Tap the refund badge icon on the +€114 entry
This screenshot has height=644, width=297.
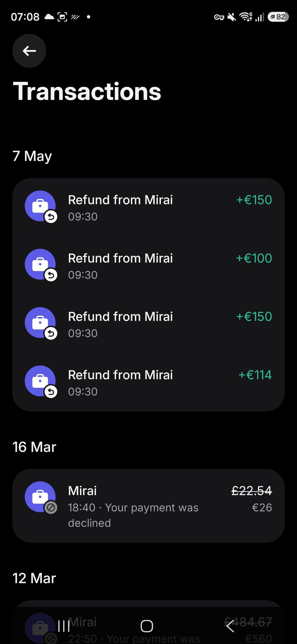tap(51, 392)
